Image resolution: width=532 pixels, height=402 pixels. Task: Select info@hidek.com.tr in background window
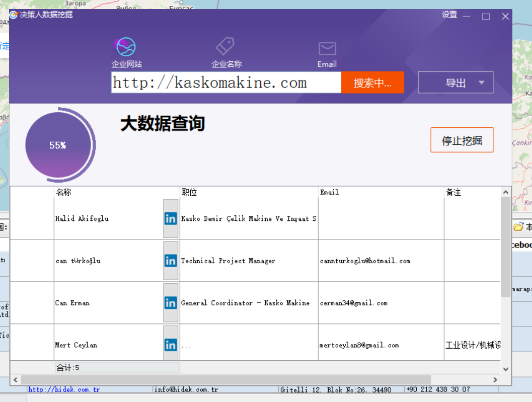pyautogui.click(x=186, y=389)
